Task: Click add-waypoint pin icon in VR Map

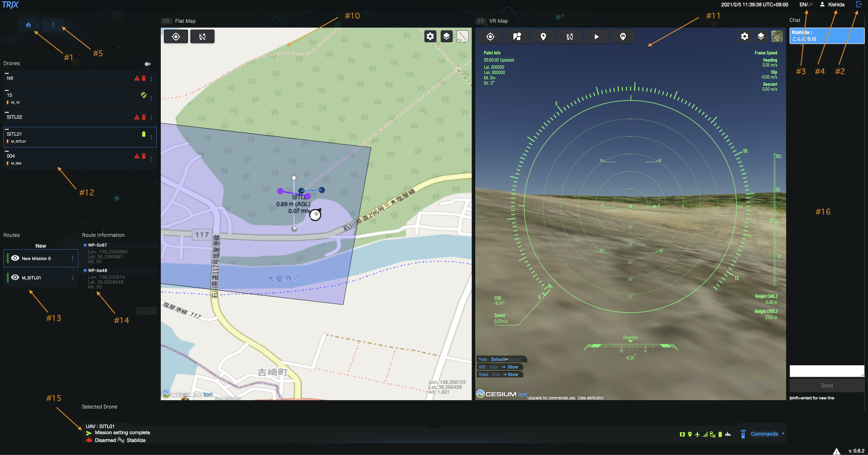Action: [543, 37]
